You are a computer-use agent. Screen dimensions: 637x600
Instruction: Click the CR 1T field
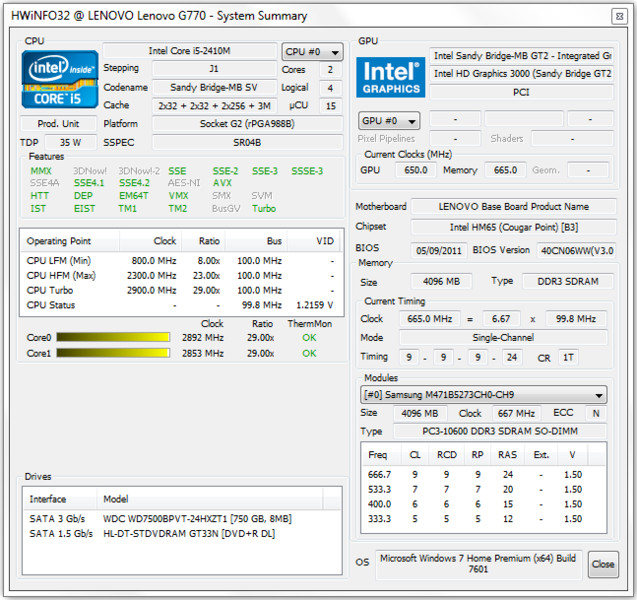[x=568, y=357]
